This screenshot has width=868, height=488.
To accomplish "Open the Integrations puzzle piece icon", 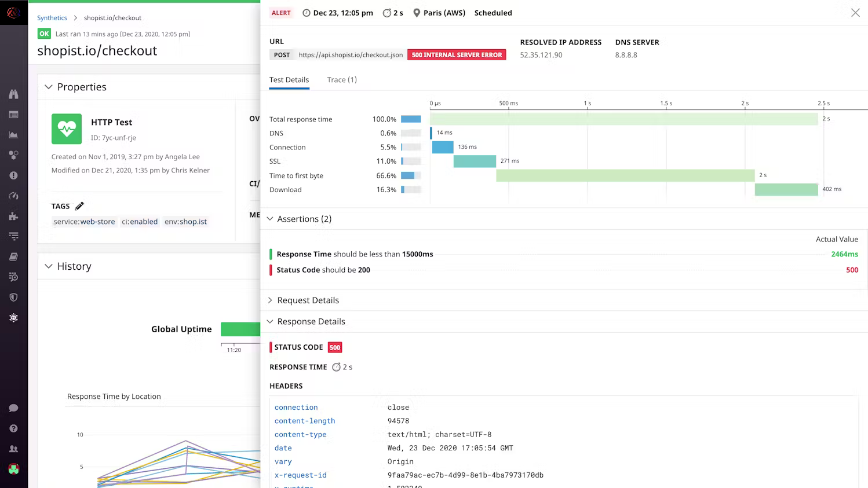I will (x=13, y=216).
